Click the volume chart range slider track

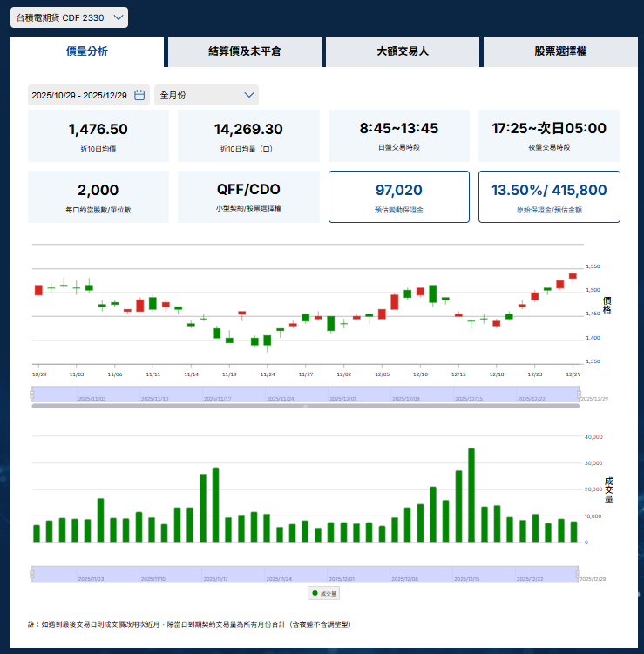click(x=305, y=573)
